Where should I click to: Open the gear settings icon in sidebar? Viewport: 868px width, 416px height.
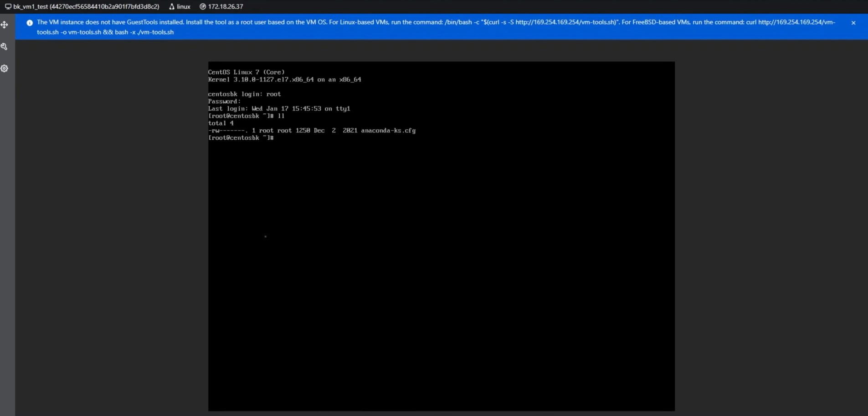point(5,68)
